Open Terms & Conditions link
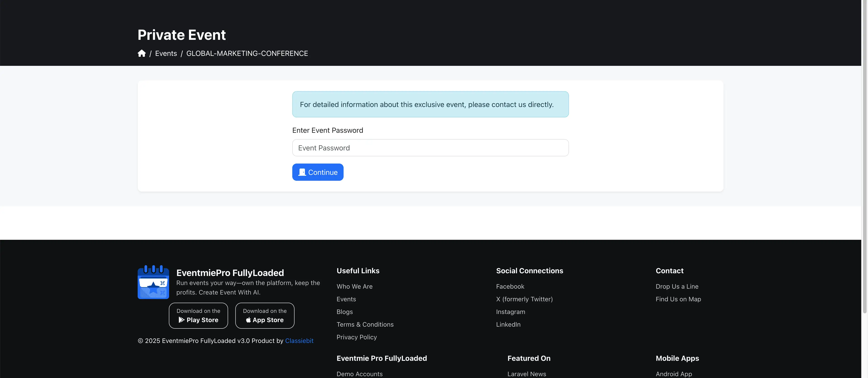Viewport: 868px width, 378px height. (x=365, y=324)
